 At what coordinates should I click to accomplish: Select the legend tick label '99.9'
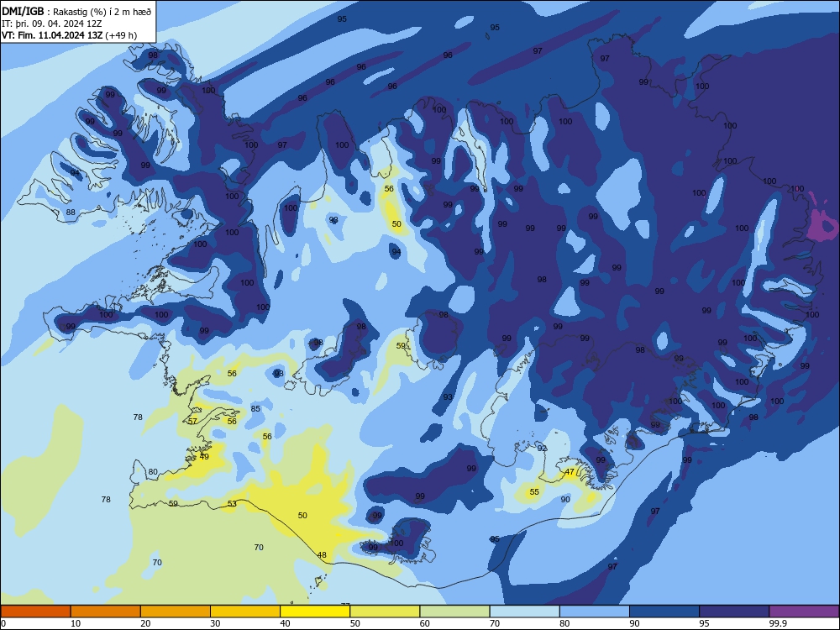click(778, 623)
